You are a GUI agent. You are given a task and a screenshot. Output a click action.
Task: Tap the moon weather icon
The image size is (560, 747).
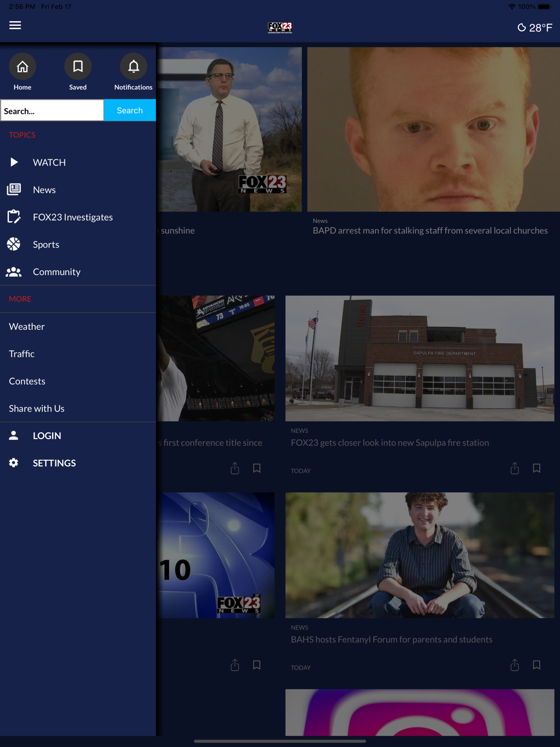[522, 27]
